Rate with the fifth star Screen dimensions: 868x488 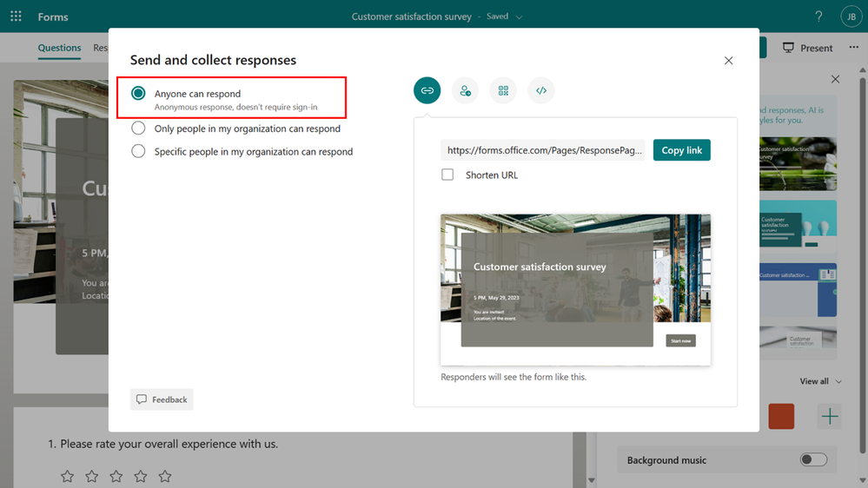coord(165,476)
